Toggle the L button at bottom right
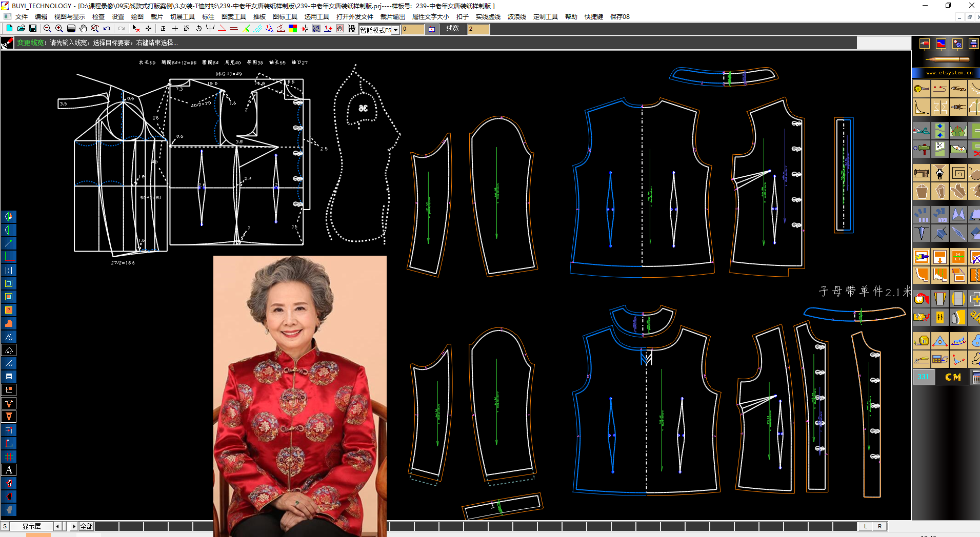Screen dimensions: 980x537 click(x=866, y=526)
